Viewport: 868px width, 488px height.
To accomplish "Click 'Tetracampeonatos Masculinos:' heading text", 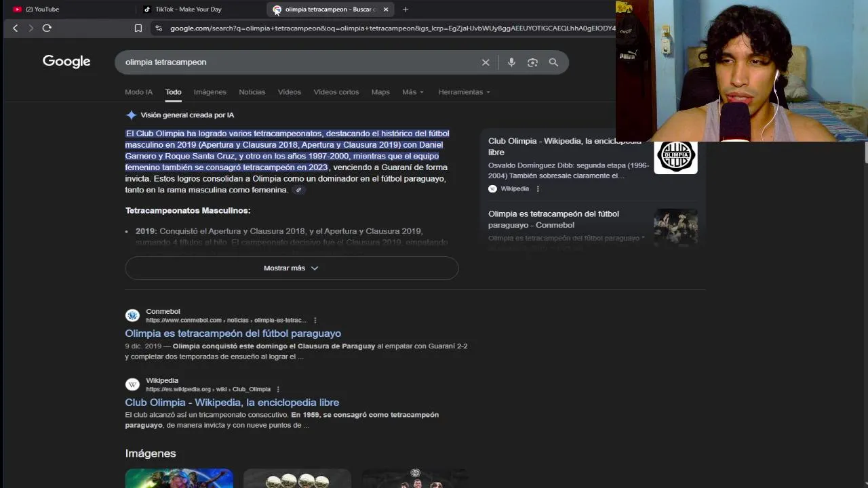I will pos(188,211).
